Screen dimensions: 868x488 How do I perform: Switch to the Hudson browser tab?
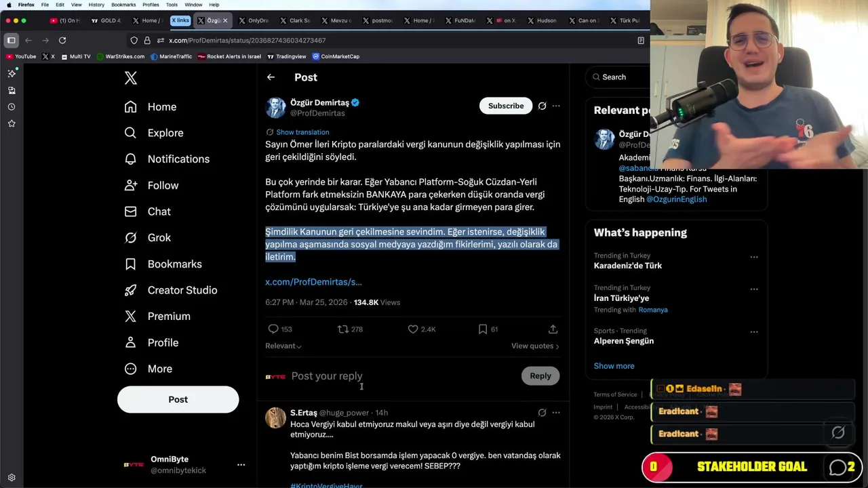[542, 21]
